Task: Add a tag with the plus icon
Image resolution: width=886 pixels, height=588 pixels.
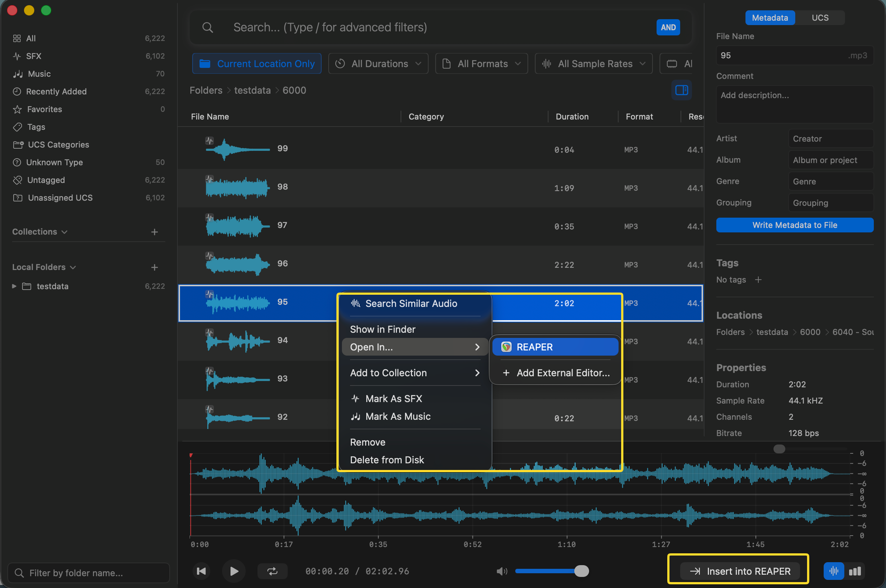Action: 758,280
